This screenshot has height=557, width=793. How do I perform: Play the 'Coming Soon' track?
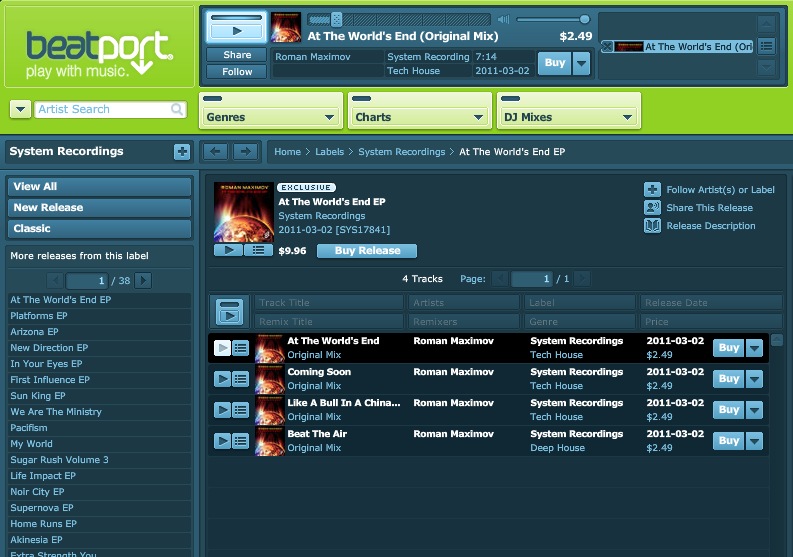click(x=223, y=379)
